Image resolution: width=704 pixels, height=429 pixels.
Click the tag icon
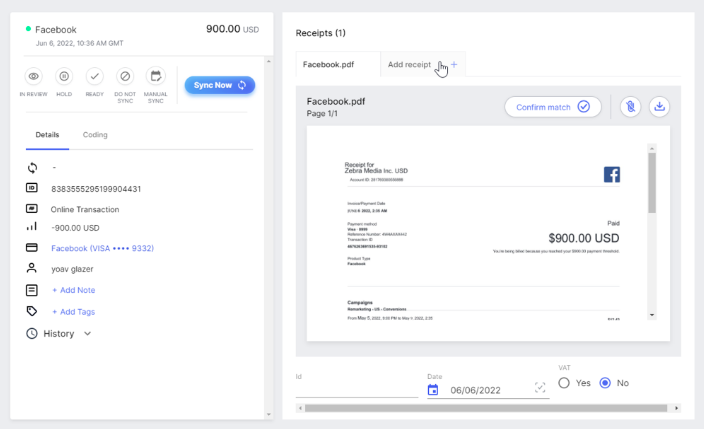tap(32, 311)
